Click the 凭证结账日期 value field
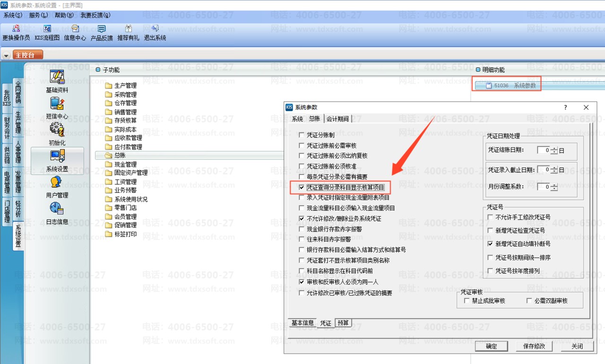 point(544,151)
